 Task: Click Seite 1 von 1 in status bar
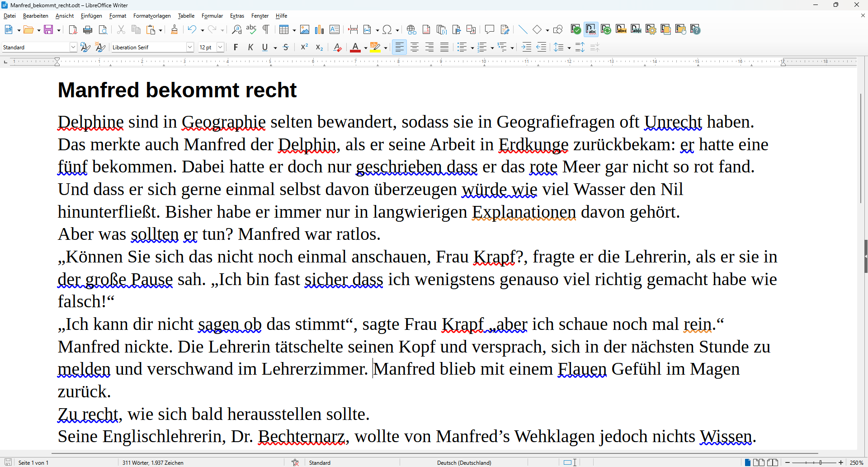pos(33,462)
